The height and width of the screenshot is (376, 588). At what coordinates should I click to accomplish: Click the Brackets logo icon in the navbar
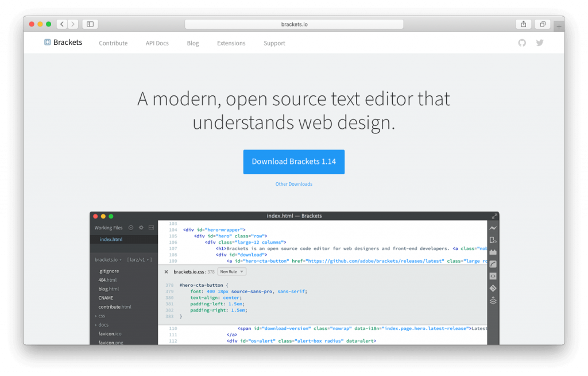pyautogui.click(x=47, y=42)
